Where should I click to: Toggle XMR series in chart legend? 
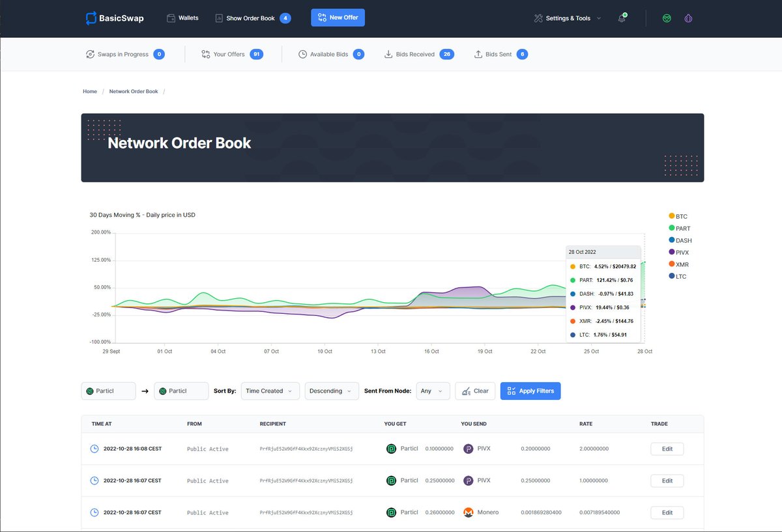point(678,264)
